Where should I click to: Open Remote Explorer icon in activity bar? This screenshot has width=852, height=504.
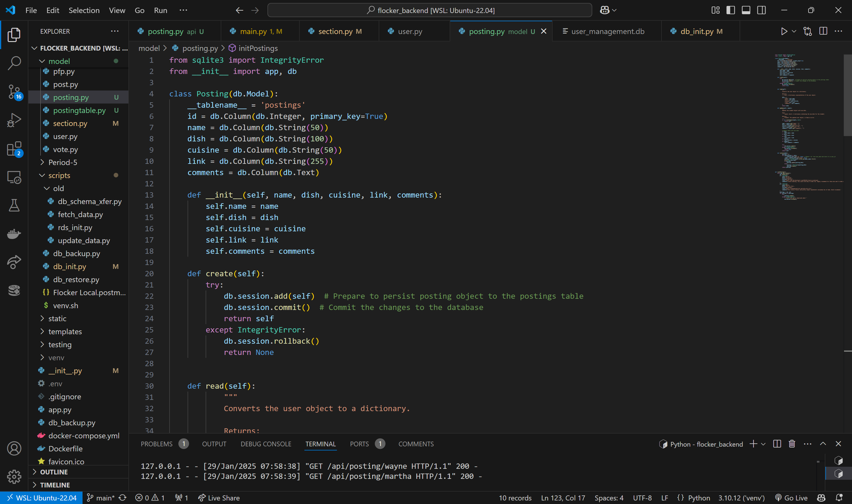tap(14, 177)
